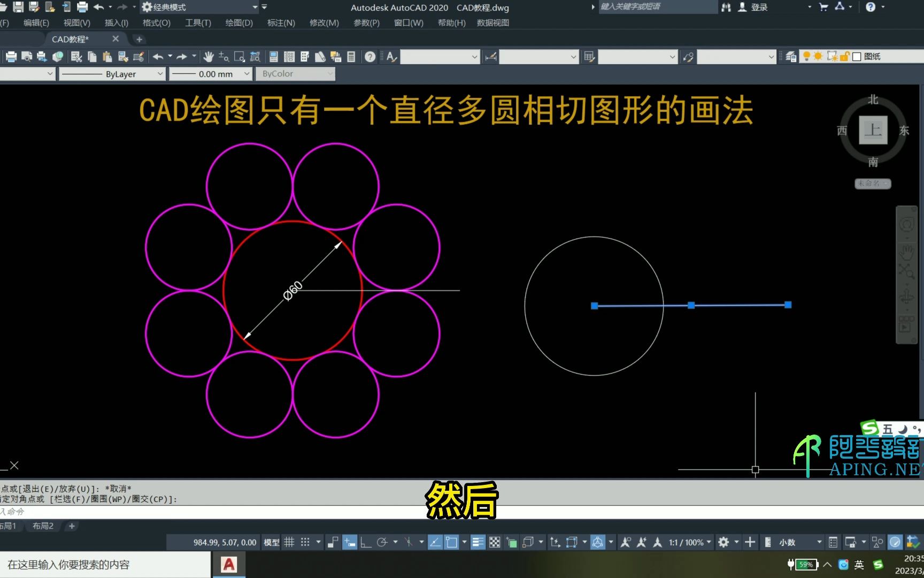Toggle Grid display in the status bar

pos(290,542)
